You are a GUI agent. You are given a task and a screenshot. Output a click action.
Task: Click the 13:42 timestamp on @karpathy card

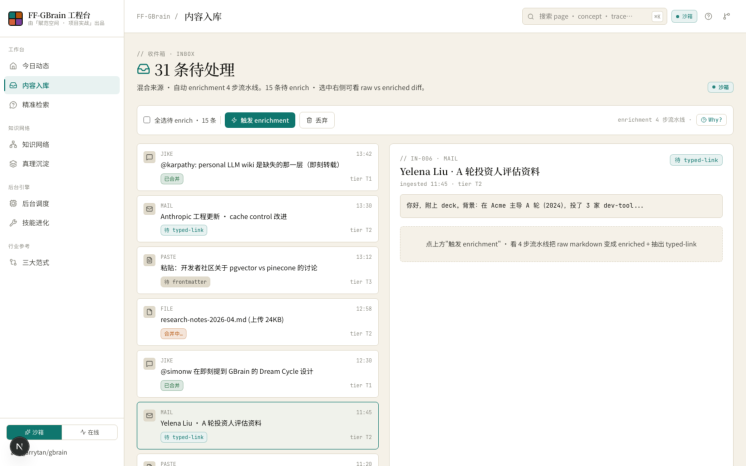(364, 154)
